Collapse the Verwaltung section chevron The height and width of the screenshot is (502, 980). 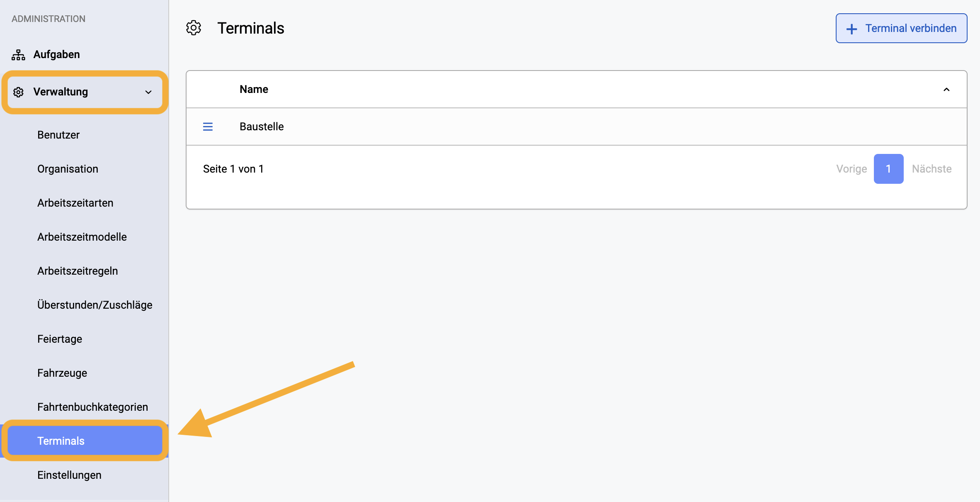point(148,92)
